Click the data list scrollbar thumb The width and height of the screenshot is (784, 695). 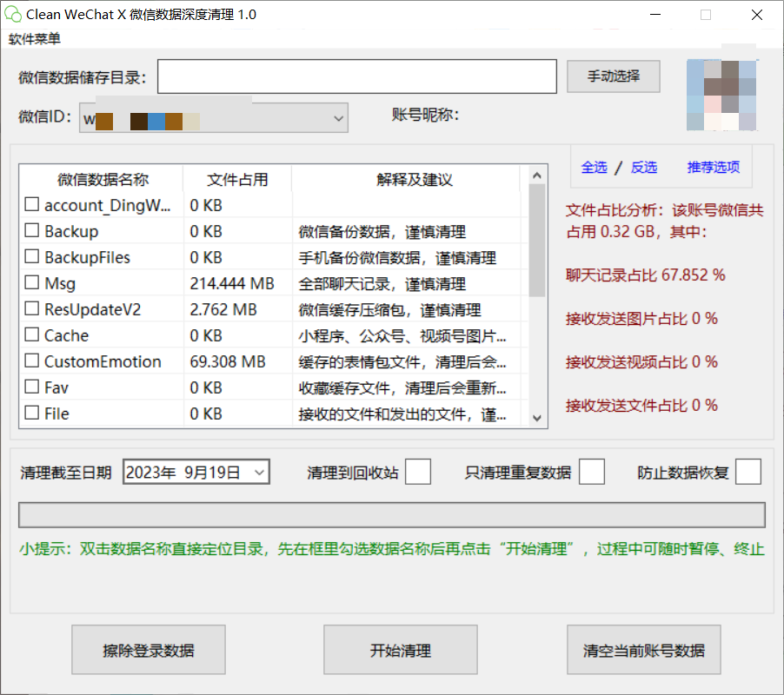pos(537,241)
